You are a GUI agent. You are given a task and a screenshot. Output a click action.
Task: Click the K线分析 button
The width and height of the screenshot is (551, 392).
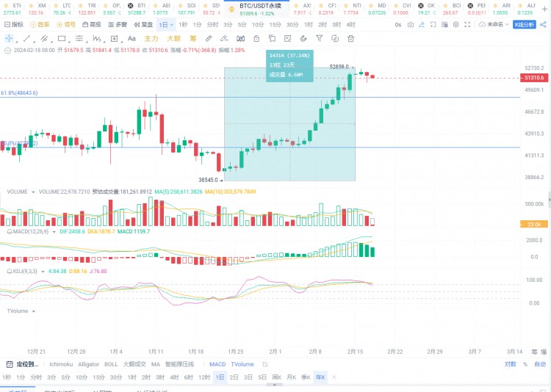525,24
